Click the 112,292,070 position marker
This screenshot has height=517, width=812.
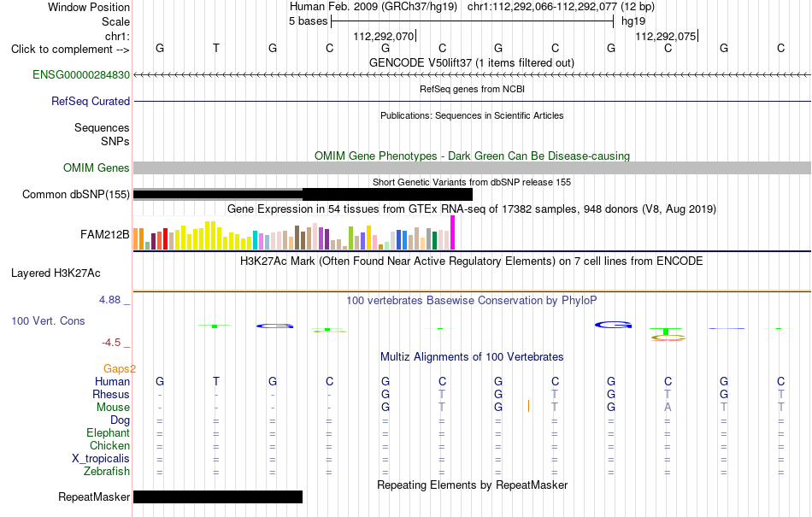coord(385,36)
